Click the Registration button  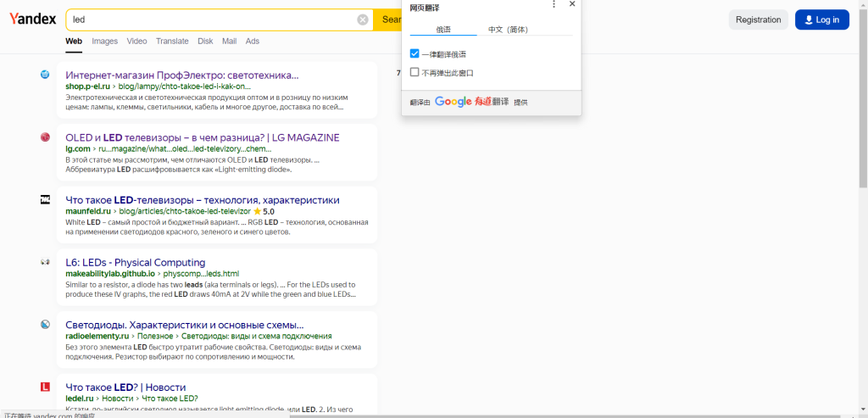pos(758,20)
